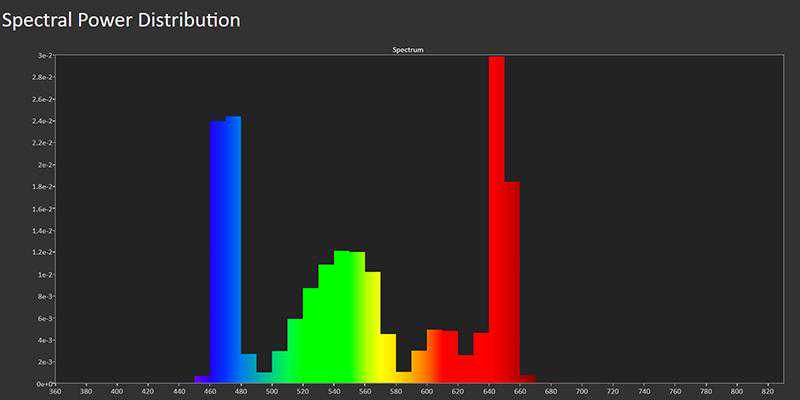Click the 360 label on X axis
Image resolution: width=800 pixels, height=400 pixels.
pyautogui.click(x=55, y=392)
